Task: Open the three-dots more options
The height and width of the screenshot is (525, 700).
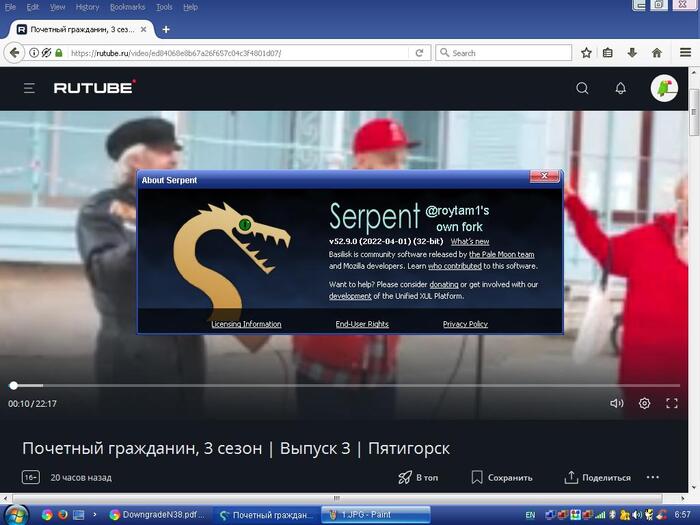Action: pos(653,477)
